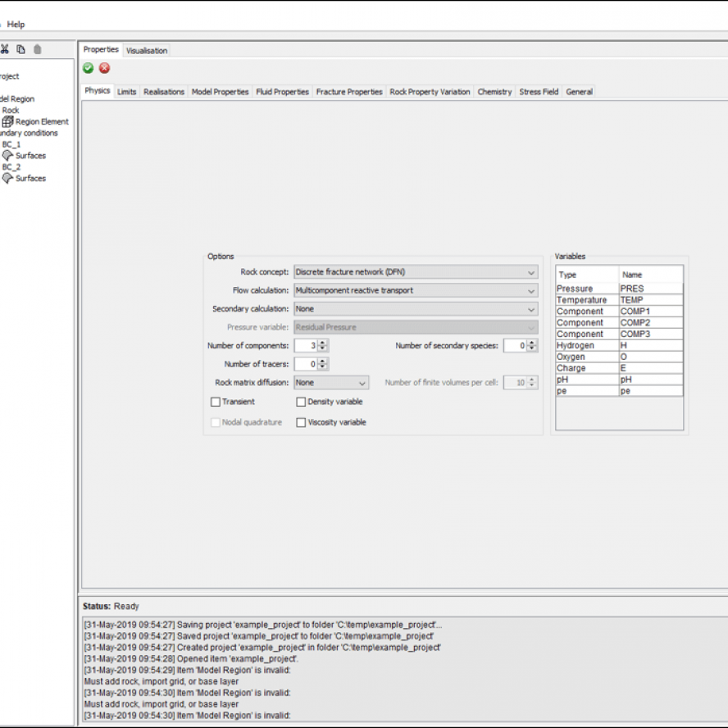Click the Name column header in Variables
The width and height of the screenshot is (728, 728).
(651, 275)
